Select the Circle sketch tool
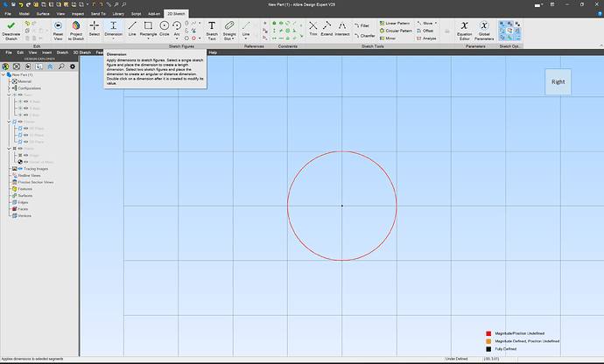The height and width of the screenshot is (364, 604). pyautogui.click(x=164, y=29)
